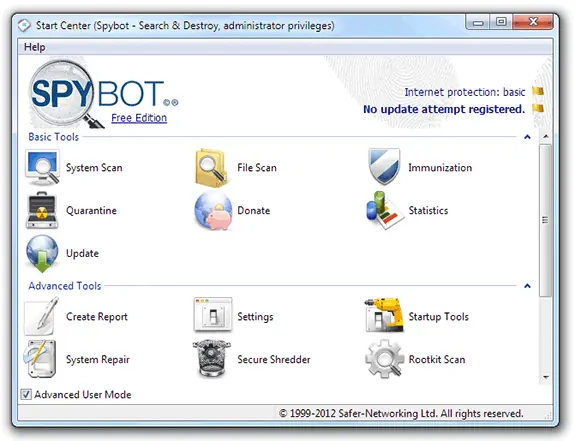The width and height of the screenshot is (575, 441).
Task: Open System Repair disk icon
Action: coord(40,359)
